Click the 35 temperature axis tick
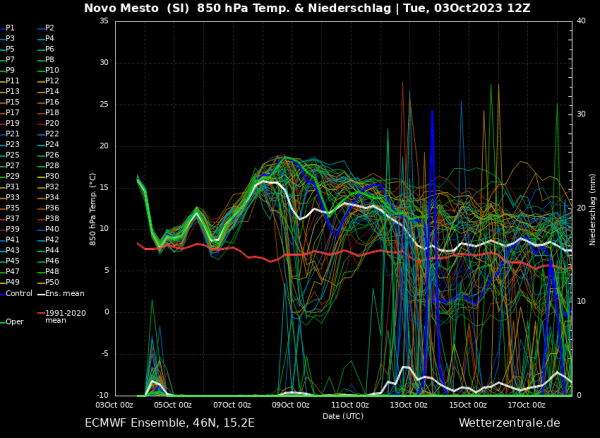600x438 pixels. [x=104, y=21]
